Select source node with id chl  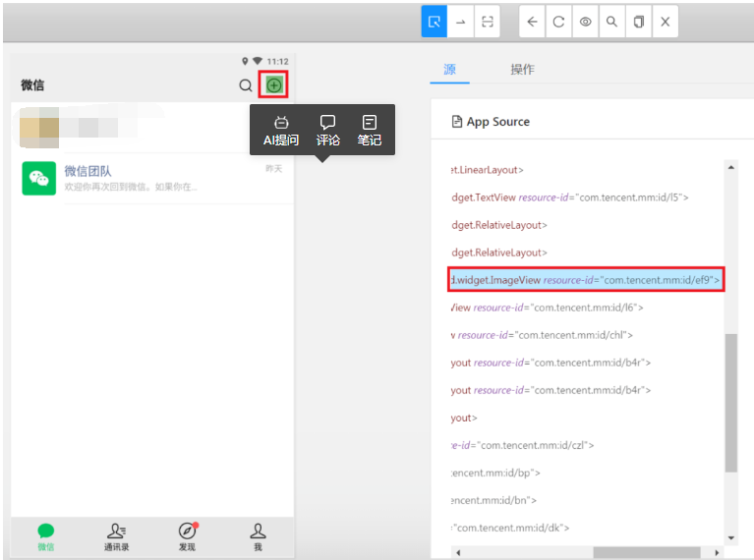coord(542,335)
